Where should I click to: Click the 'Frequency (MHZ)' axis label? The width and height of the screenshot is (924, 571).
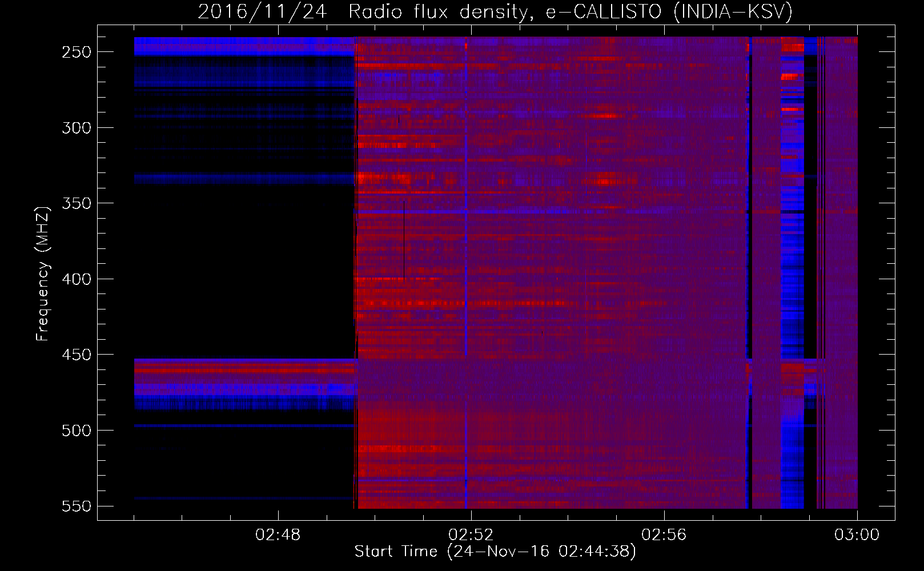tap(43, 274)
